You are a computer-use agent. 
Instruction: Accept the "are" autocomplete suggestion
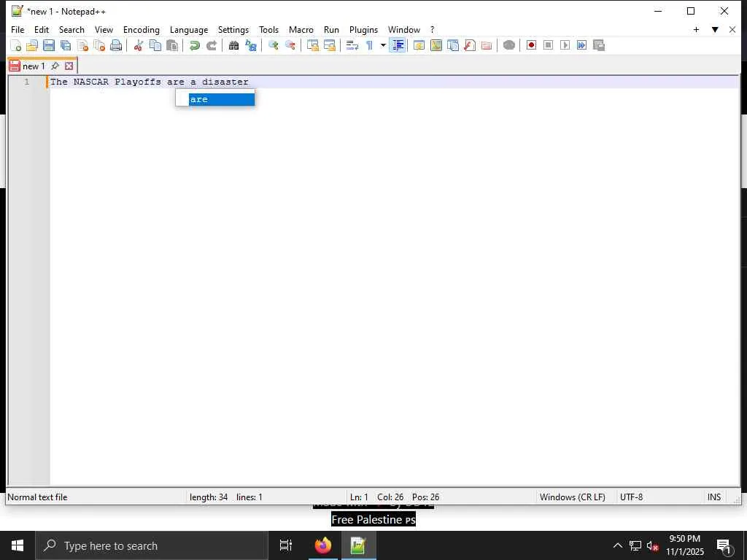click(222, 99)
